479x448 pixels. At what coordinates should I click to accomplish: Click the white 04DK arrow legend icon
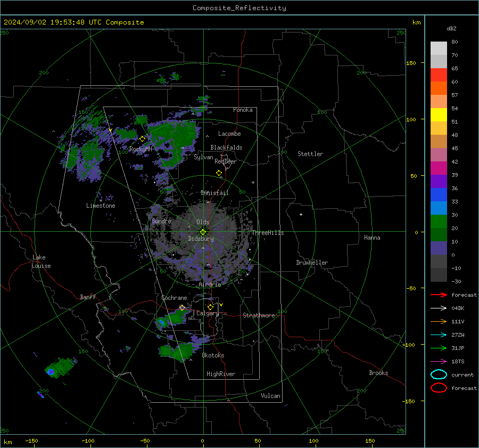[x=439, y=308]
